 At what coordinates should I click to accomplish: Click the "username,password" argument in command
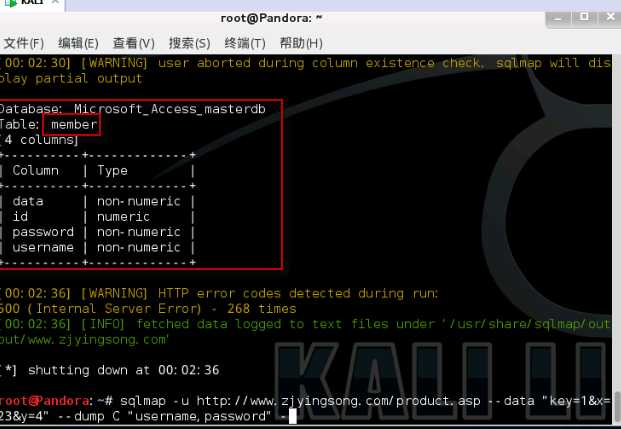(x=199, y=416)
